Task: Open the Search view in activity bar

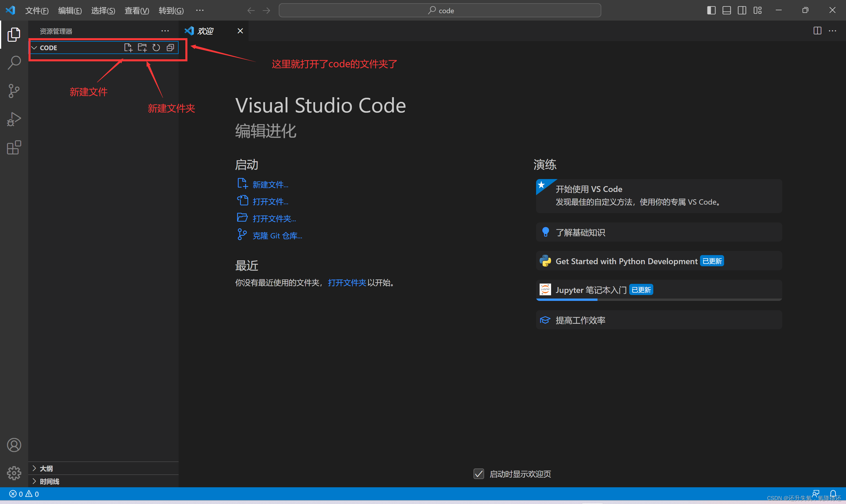Action: tap(14, 63)
